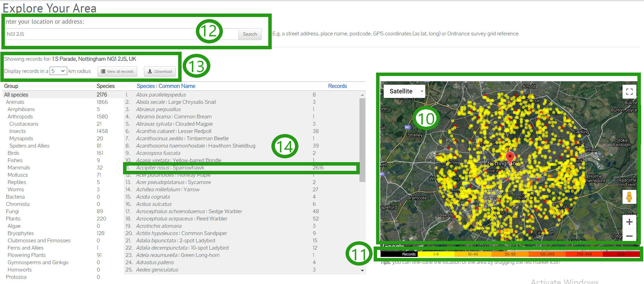Image resolution: width=644 pixels, height=284 pixels.
Task: Click the scroll down arrow in species list
Action: pyautogui.click(x=362, y=270)
